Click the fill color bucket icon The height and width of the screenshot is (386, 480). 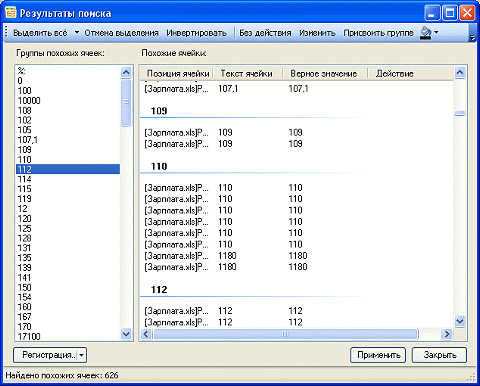[425, 33]
